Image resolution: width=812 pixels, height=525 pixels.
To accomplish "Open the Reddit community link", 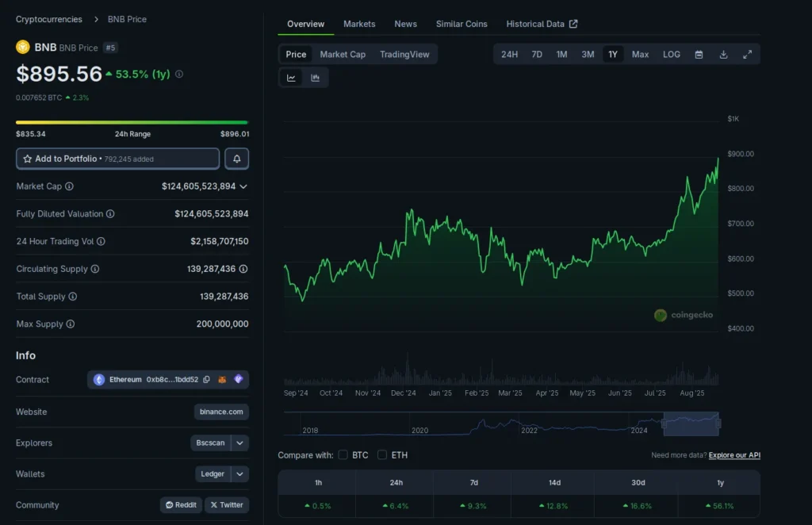I will pos(182,505).
